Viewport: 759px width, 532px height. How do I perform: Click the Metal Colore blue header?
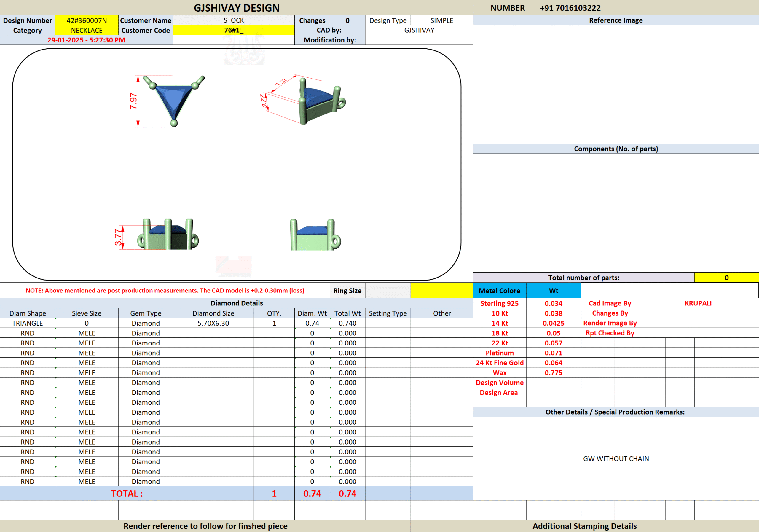(499, 291)
